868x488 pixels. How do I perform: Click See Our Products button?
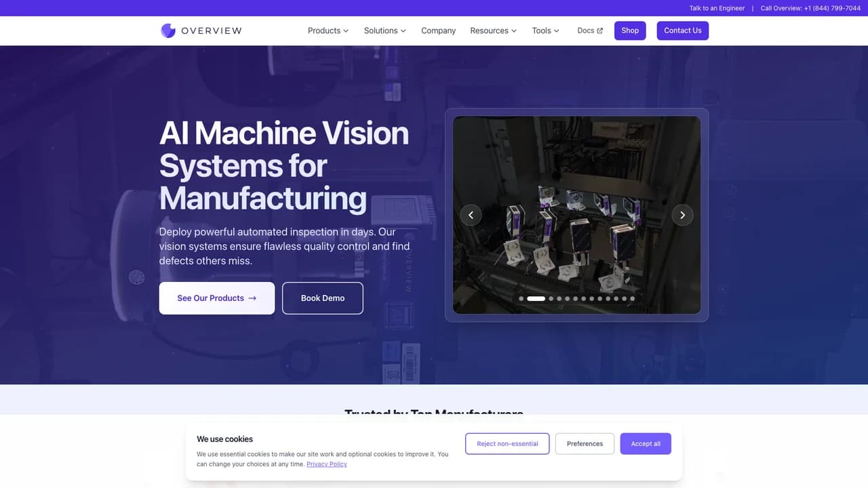217,298
